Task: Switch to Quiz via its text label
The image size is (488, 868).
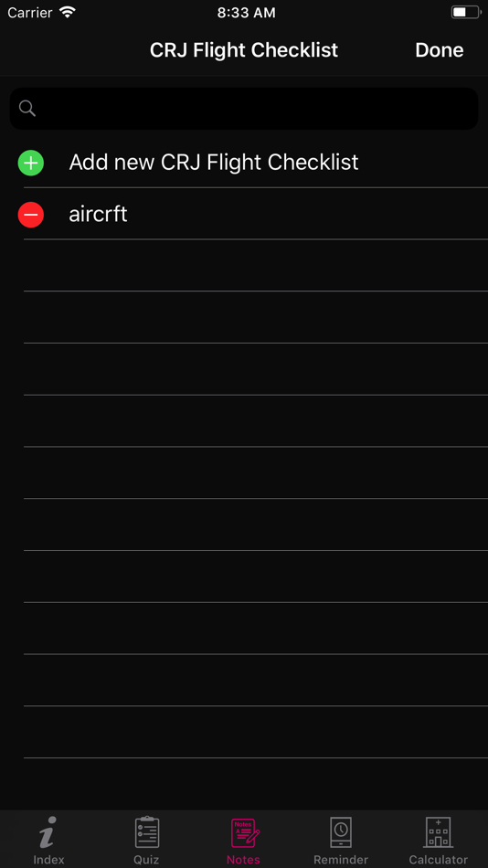Action: (147, 860)
